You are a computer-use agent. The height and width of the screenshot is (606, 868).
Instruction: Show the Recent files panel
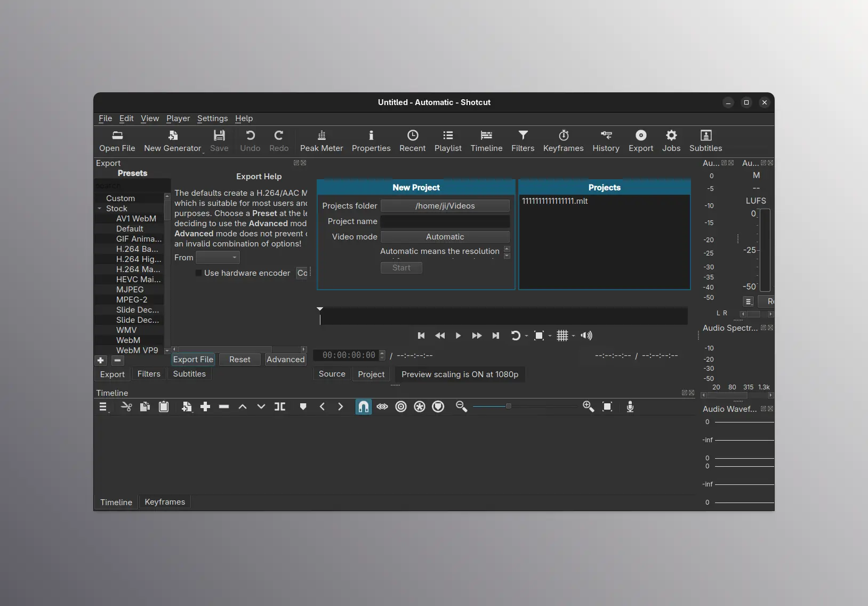tap(413, 141)
